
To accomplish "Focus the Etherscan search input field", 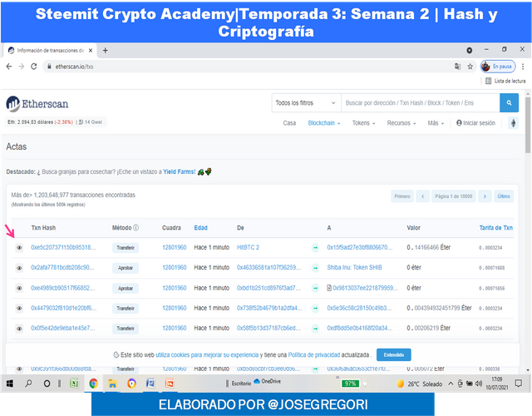I will (420, 103).
